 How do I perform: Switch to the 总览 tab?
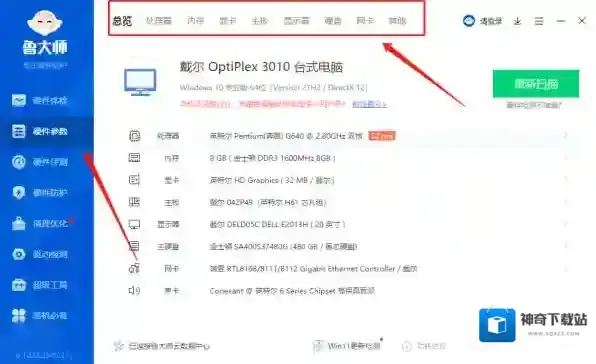tap(122, 21)
